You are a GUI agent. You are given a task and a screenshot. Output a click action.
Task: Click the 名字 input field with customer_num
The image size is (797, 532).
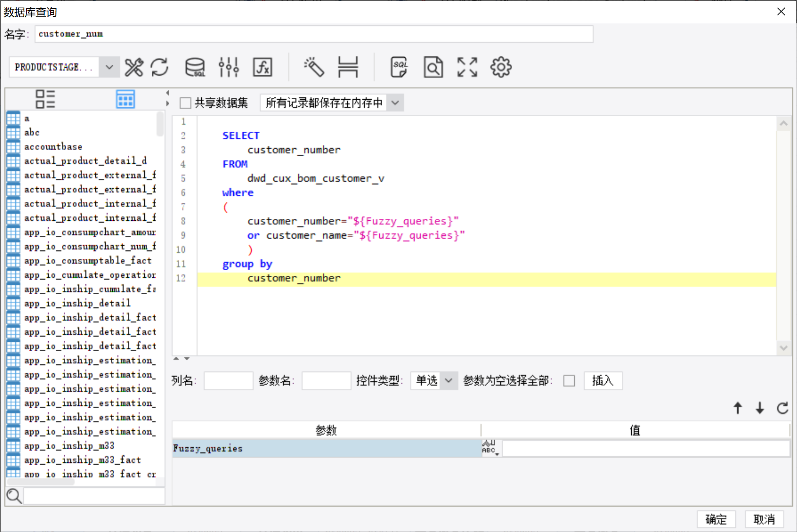tap(314, 34)
